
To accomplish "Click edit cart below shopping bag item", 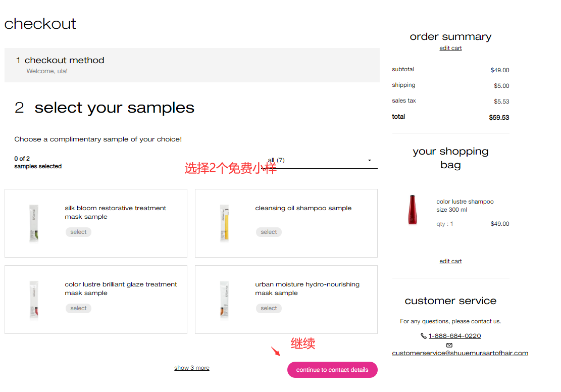I will [450, 261].
